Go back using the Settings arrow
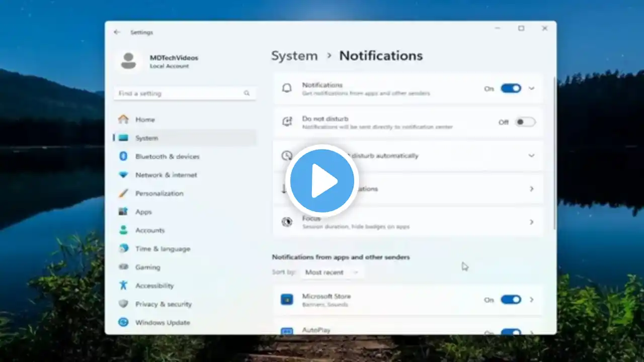Image resolution: width=644 pixels, height=362 pixels. coord(117,32)
